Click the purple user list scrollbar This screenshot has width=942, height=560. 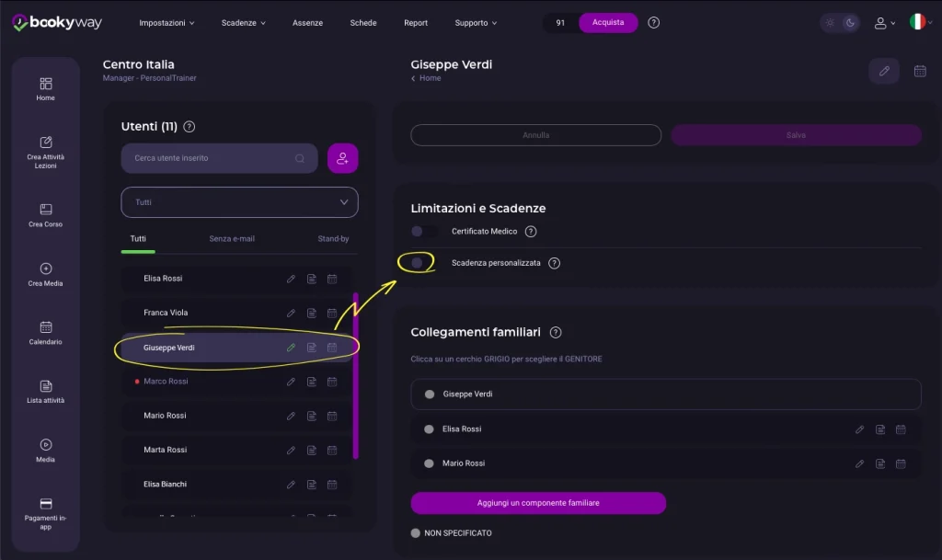[356, 375]
